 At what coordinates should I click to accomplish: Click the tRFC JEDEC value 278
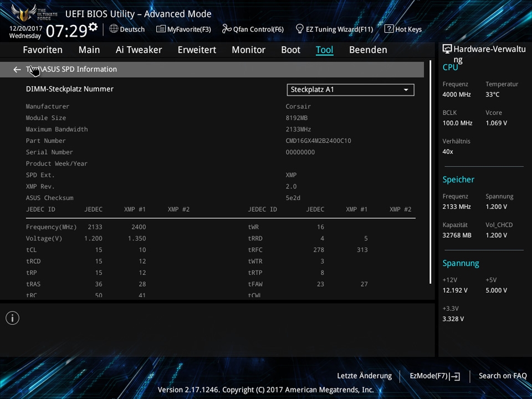tap(319, 250)
